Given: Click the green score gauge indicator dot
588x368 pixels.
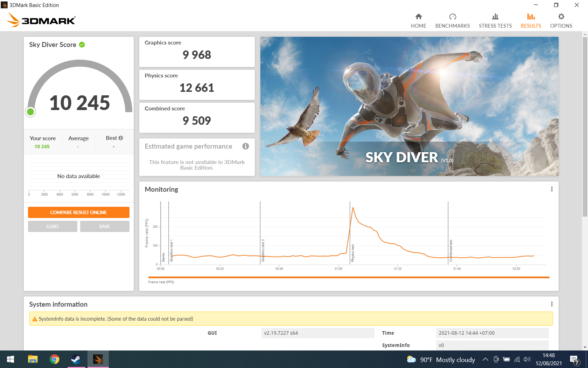Looking at the screenshot, I should click(x=30, y=112).
